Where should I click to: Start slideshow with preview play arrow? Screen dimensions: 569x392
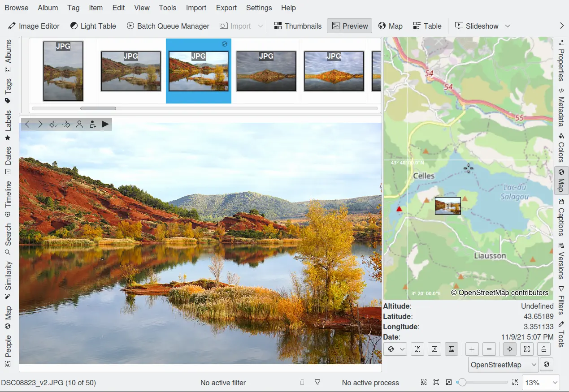coord(105,124)
